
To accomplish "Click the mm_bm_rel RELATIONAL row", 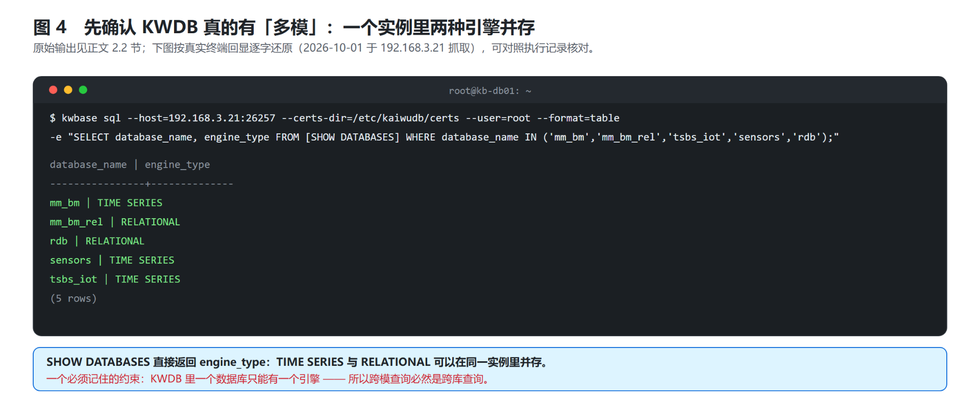I will (x=115, y=222).
